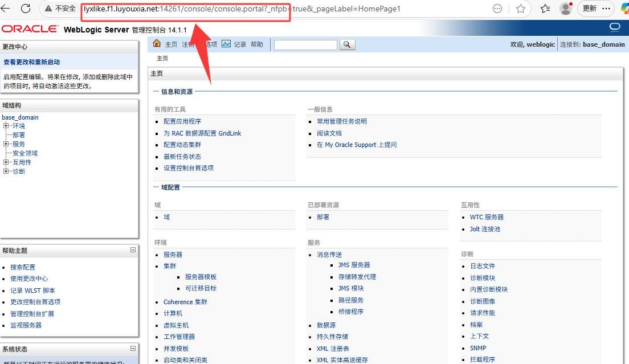629x364 pixels.
Task: Click the browser address bar URL
Action: (x=242, y=9)
